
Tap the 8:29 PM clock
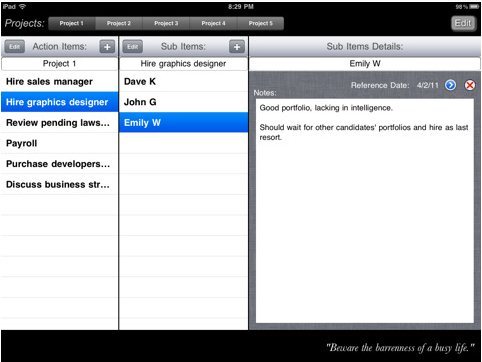[241, 7]
